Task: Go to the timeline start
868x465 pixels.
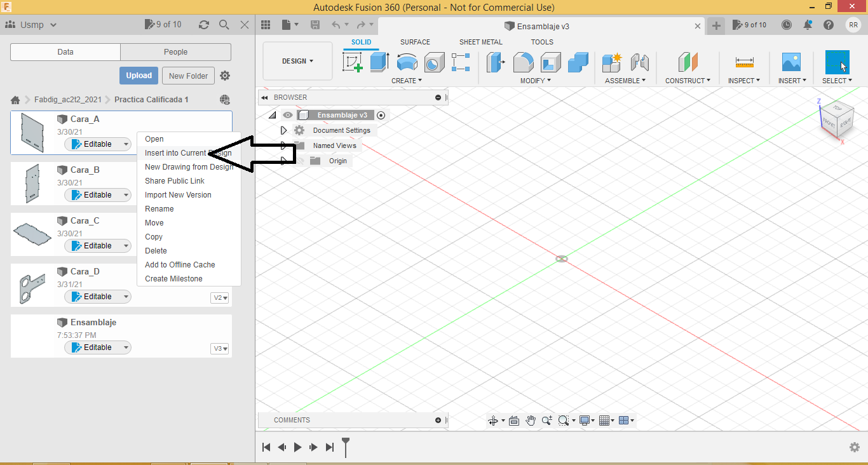Action: 267,447
